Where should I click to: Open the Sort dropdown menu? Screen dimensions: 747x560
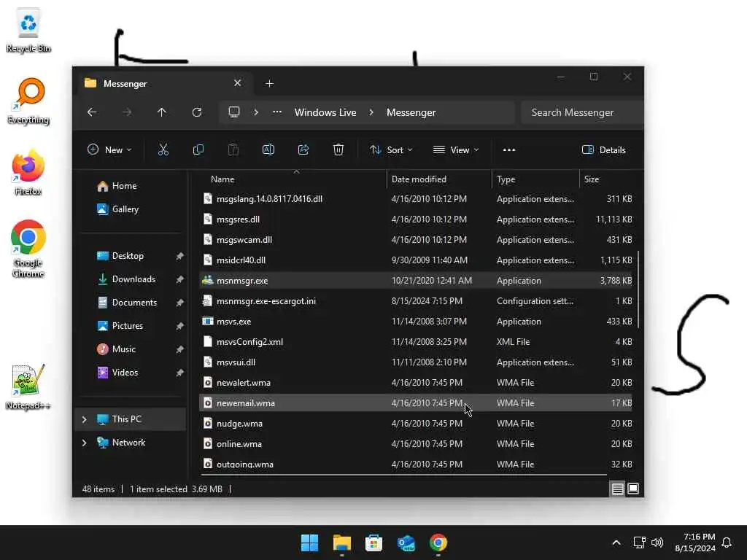(x=391, y=149)
